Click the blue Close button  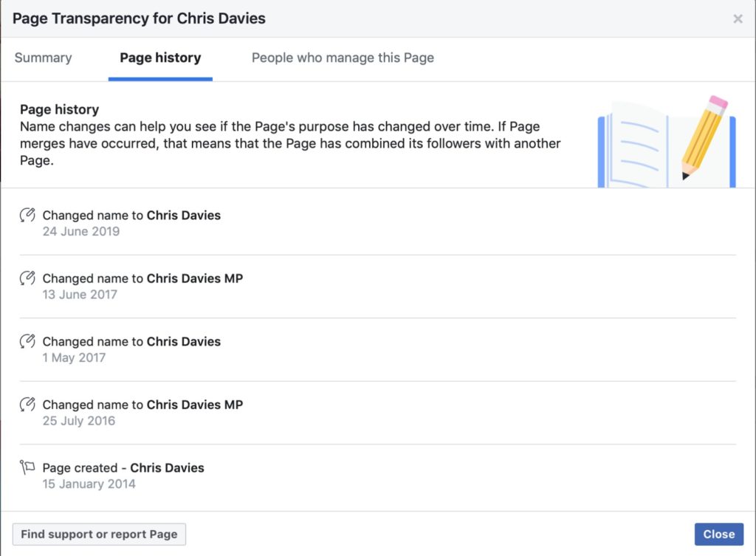point(719,535)
